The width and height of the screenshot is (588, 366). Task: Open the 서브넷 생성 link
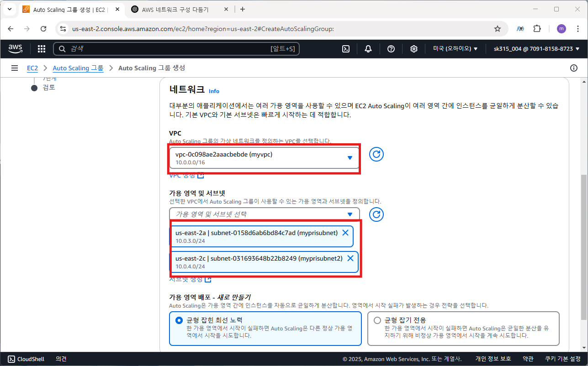point(190,279)
